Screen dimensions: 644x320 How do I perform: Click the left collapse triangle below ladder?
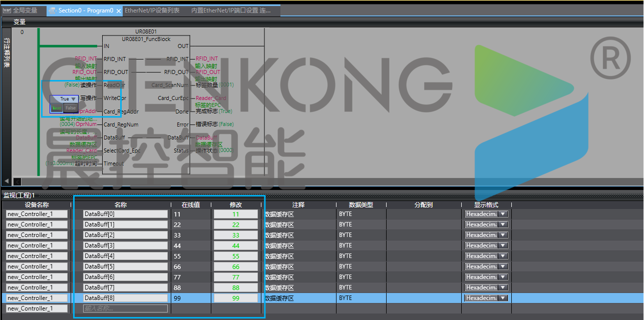pyautogui.click(x=7, y=181)
